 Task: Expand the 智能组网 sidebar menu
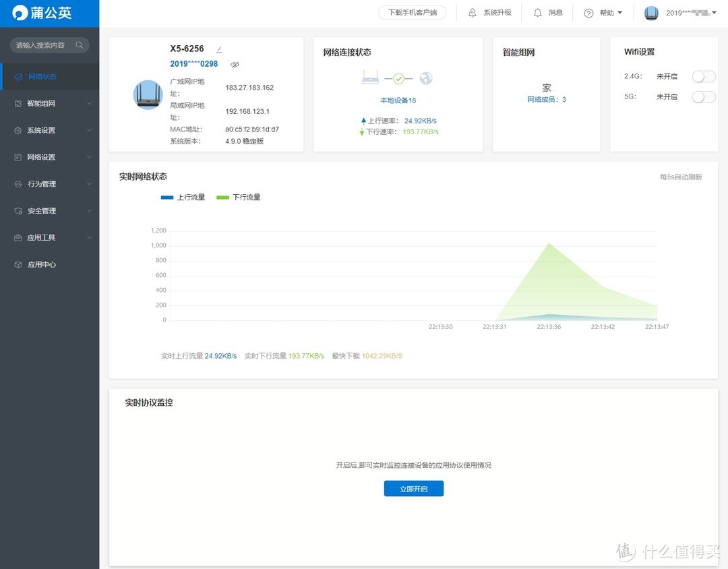(x=49, y=104)
